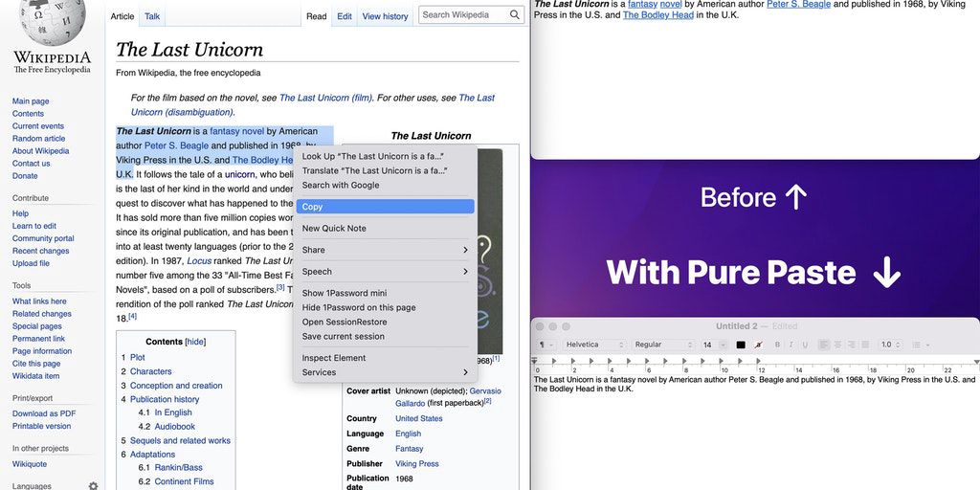Toggle Italic in the TextEdit toolbar
This screenshot has height=490, width=980.
[x=791, y=345]
